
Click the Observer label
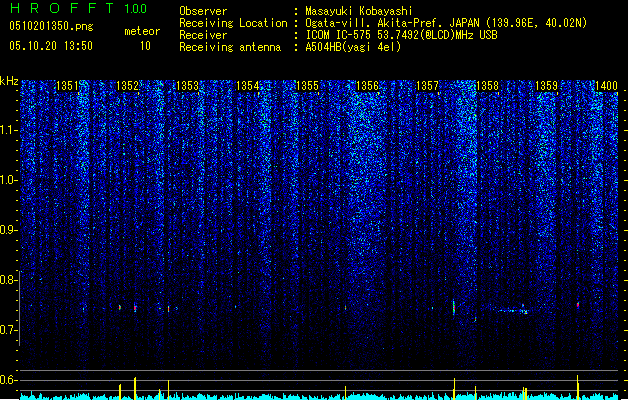203,11
